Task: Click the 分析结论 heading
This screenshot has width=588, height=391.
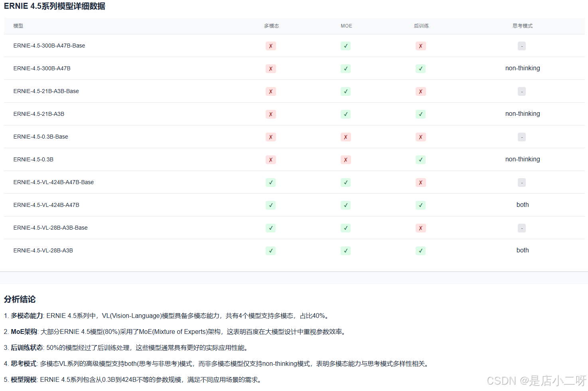Action: [x=20, y=299]
